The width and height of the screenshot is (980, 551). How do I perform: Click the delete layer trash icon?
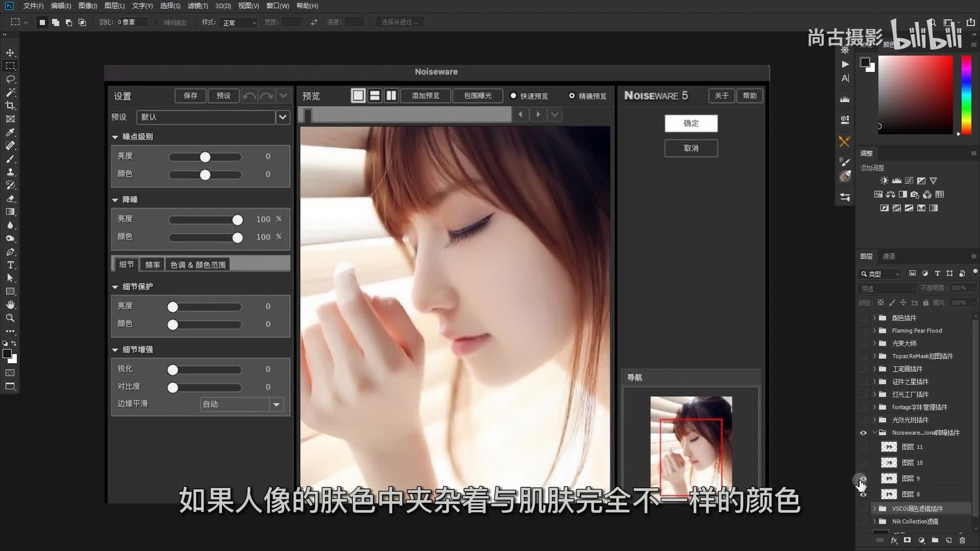coord(962,540)
